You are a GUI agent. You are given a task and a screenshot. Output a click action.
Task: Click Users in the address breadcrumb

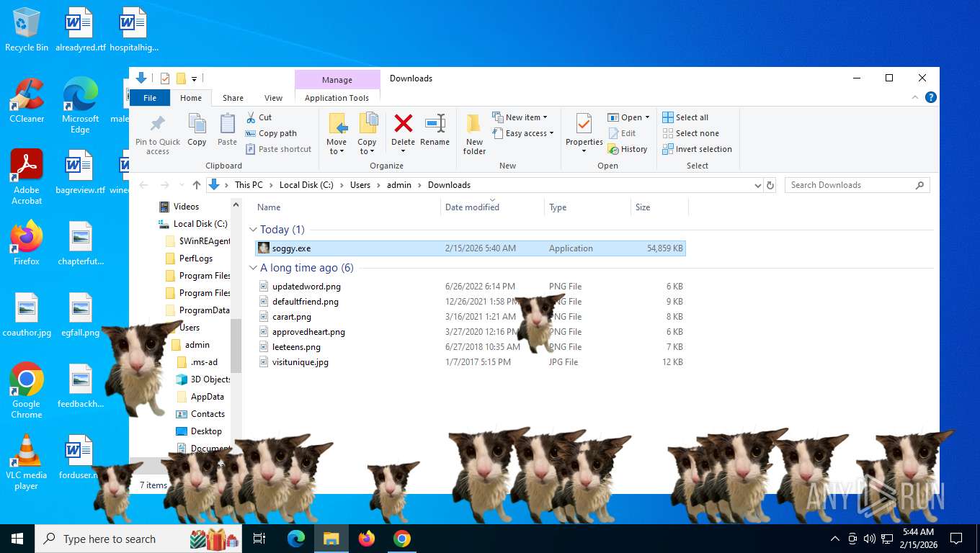(x=360, y=185)
